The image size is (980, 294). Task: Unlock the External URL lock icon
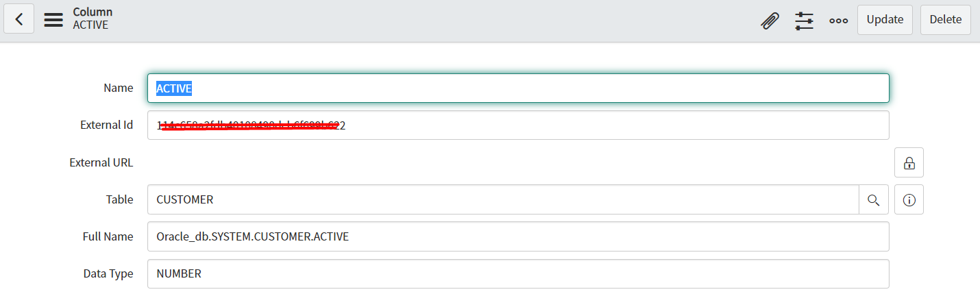[x=909, y=163]
